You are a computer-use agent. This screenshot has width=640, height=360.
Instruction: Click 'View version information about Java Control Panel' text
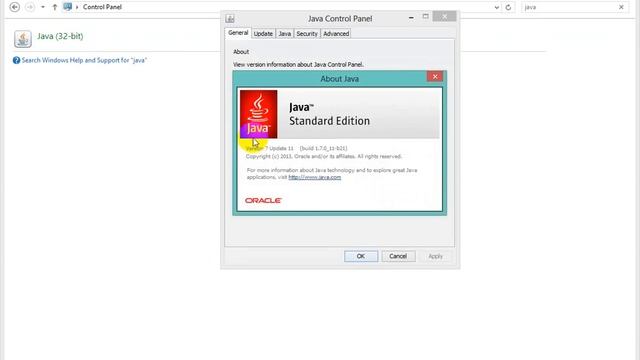pyautogui.click(x=298, y=64)
